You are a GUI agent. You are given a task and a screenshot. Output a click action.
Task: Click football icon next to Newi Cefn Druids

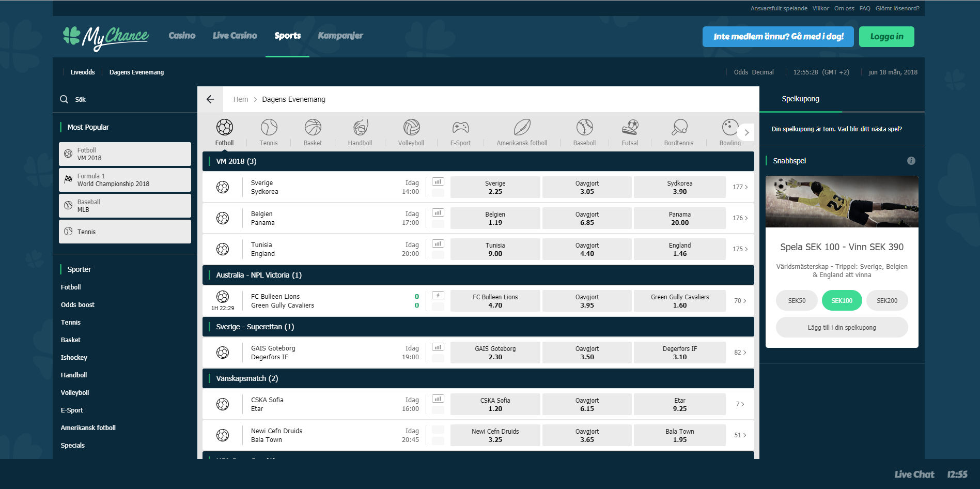point(223,435)
